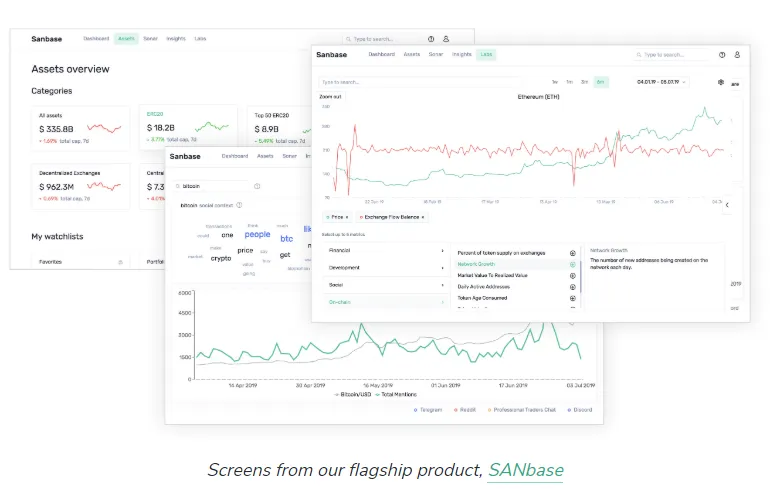Expand the On-chain metrics category
771x491 pixels.
[385, 302]
